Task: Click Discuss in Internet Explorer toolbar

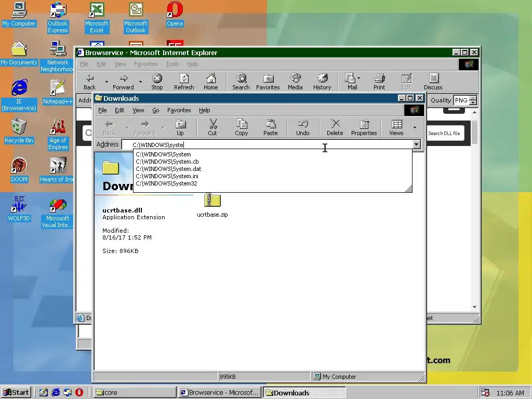Action: point(433,82)
